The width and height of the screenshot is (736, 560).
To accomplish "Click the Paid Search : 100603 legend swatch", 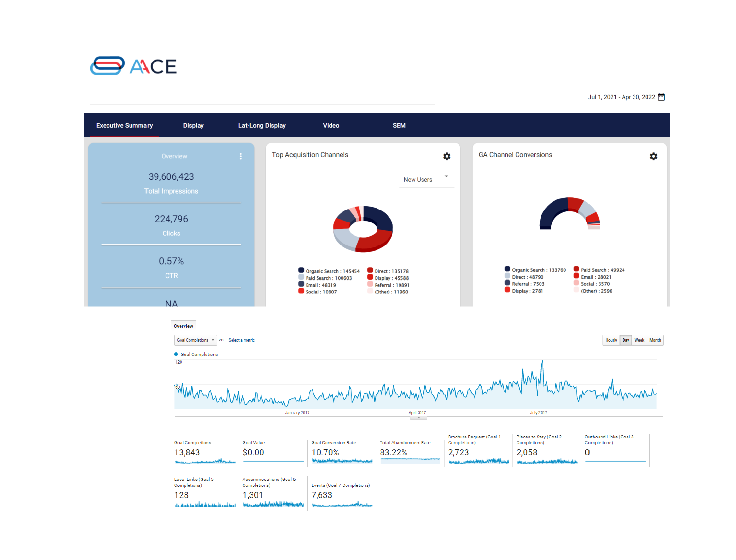I will 301,277.
